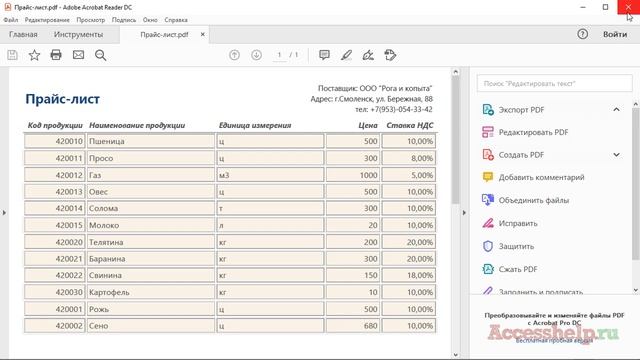Click the code field 420012

coord(55,175)
